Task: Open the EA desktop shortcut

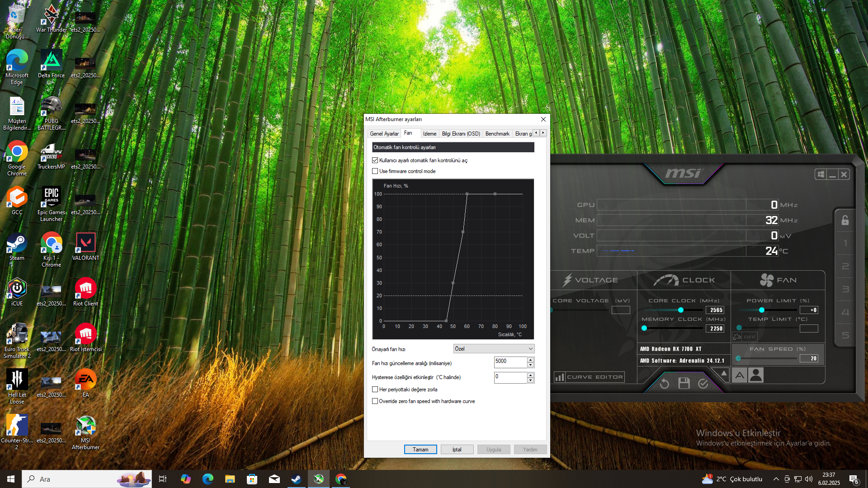Action: [85, 384]
